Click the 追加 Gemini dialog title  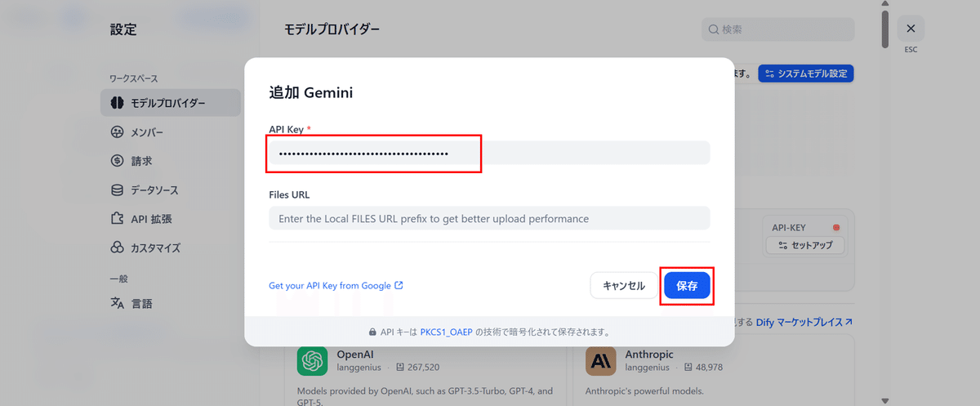tap(311, 92)
